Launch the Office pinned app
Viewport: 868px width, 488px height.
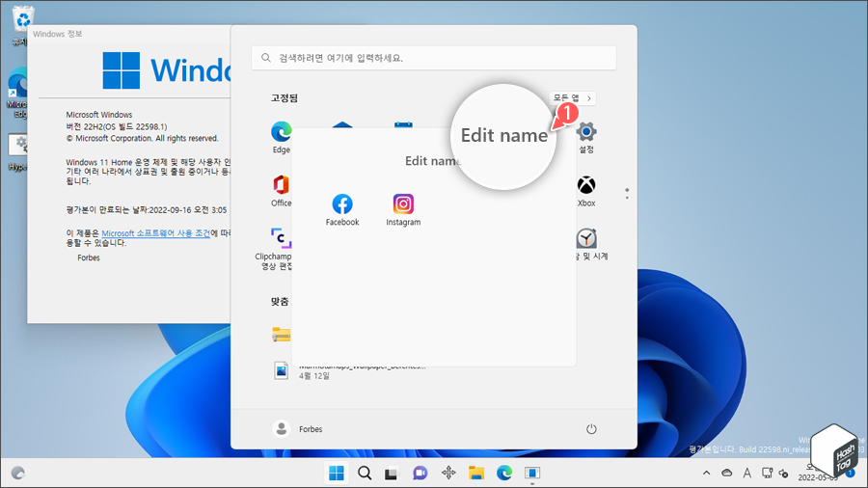click(x=282, y=191)
